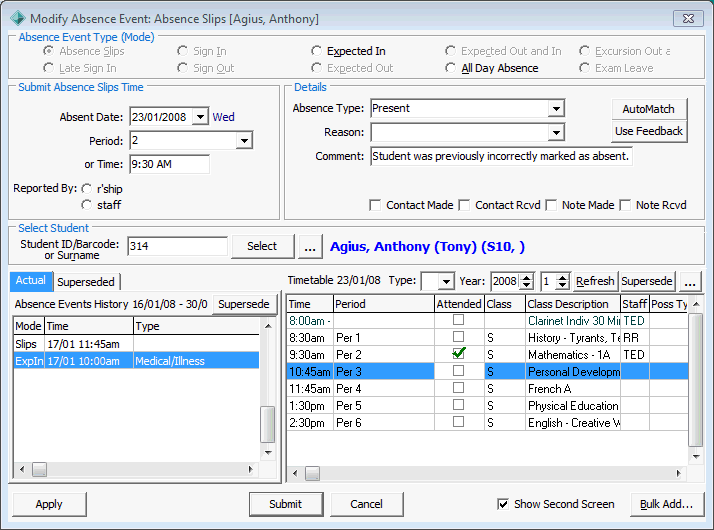This screenshot has height=530, width=714.
Task: Tick the Contact Made checkbox
Action: [x=375, y=205]
